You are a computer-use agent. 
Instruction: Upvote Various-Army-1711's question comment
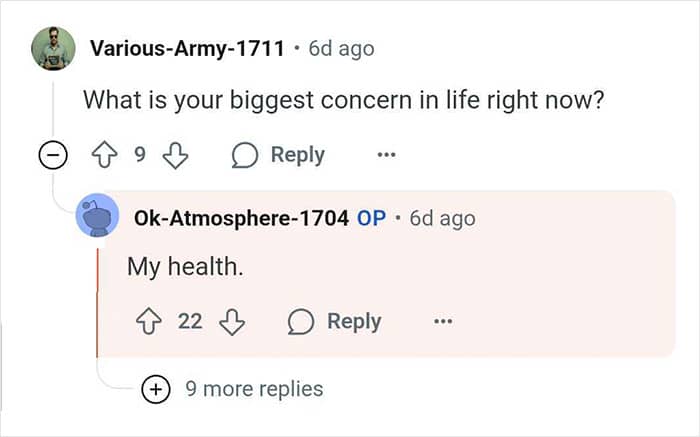(104, 154)
